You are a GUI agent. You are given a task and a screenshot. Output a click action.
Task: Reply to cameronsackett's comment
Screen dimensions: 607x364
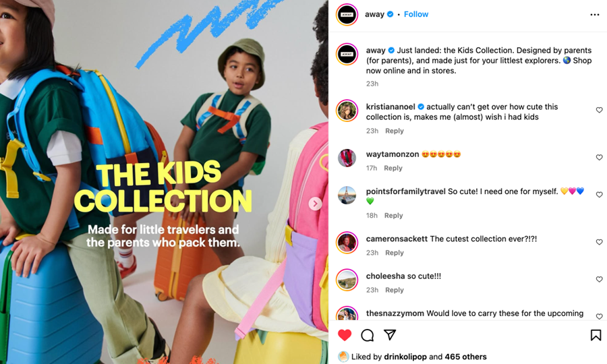[x=394, y=253]
